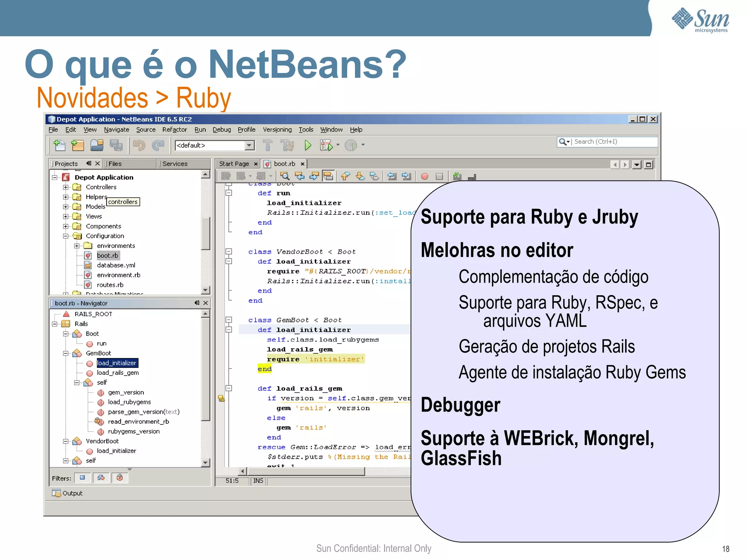Select load_rails_gem in Navigator
747x560 pixels.
(118, 373)
